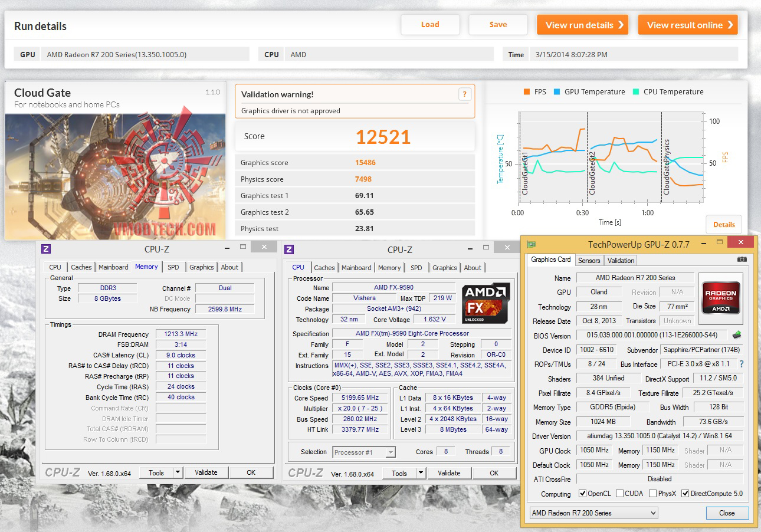The height and width of the screenshot is (532, 761).
Task: Click the Memory Type value GDDR5 (Elpida)
Action: 613,408
